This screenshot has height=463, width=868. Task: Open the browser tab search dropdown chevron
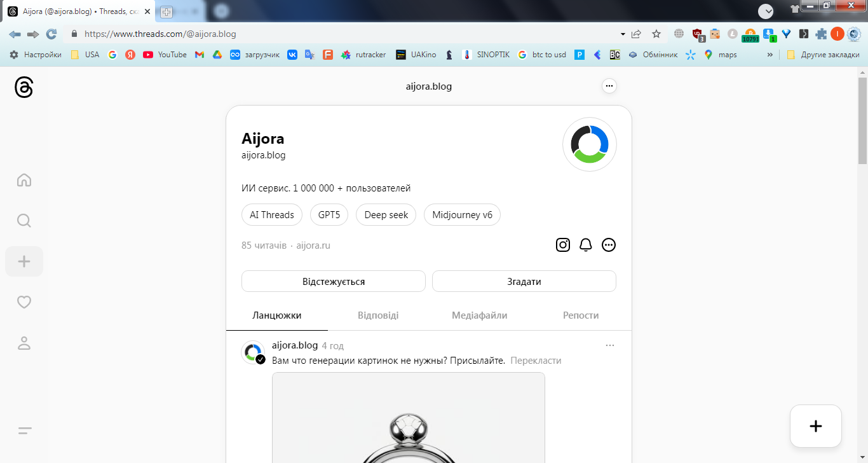(x=766, y=11)
